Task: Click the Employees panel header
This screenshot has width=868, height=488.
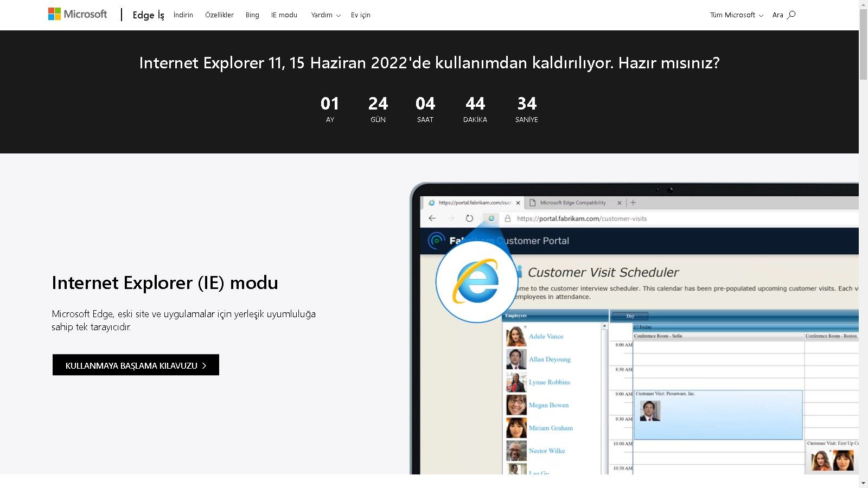Action: coord(556,316)
